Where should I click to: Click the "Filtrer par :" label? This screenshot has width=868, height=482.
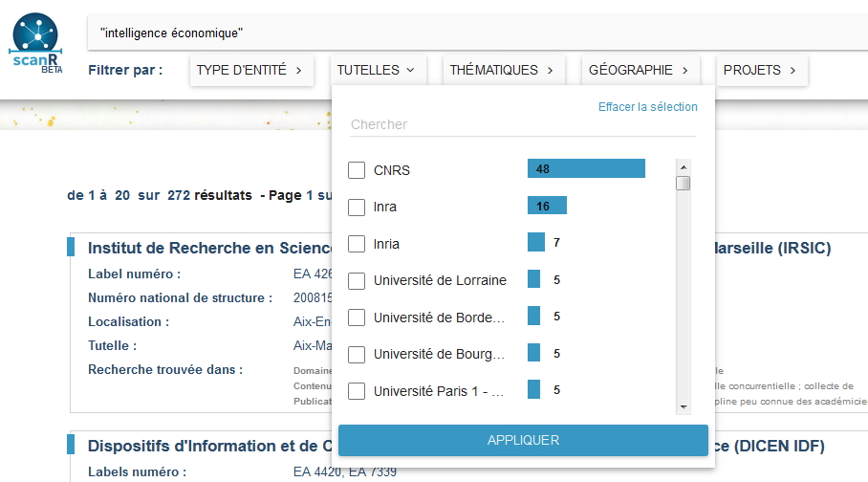(x=125, y=71)
